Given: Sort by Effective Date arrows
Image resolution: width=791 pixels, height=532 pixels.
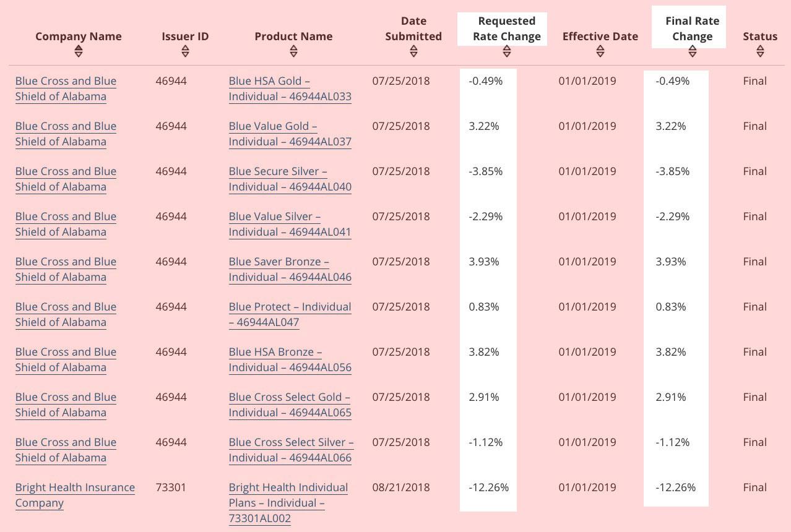Looking at the screenshot, I should coord(600,52).
